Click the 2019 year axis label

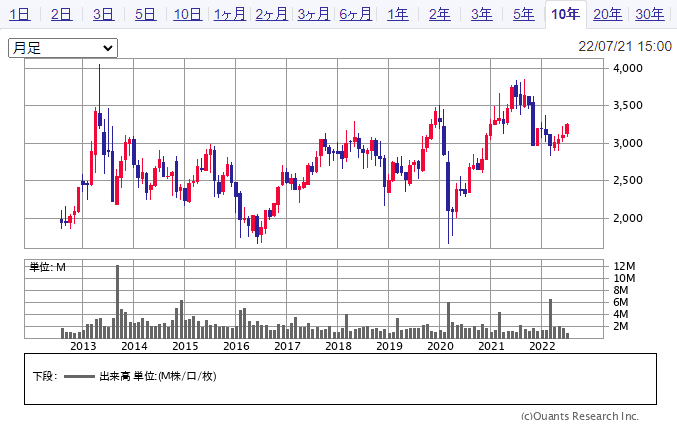coord(389,346)
